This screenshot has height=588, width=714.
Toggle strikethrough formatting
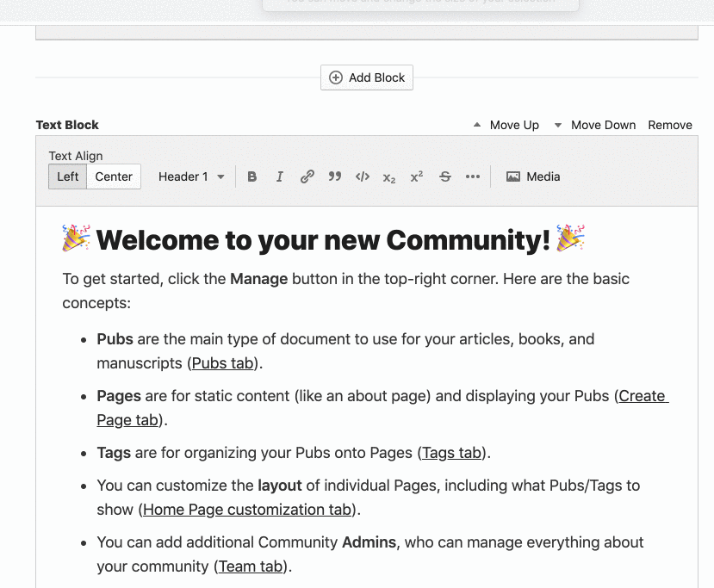444,176
